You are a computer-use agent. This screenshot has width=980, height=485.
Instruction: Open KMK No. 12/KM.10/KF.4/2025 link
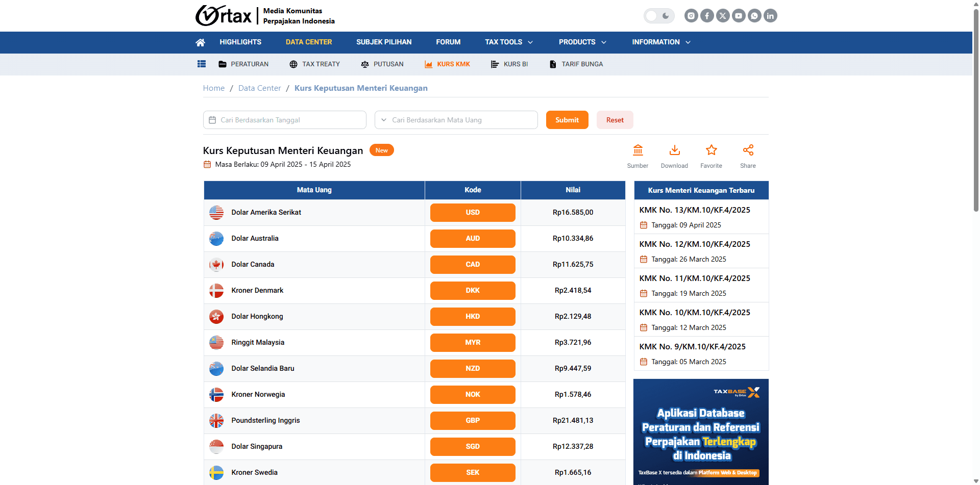(x=694, y=244)
